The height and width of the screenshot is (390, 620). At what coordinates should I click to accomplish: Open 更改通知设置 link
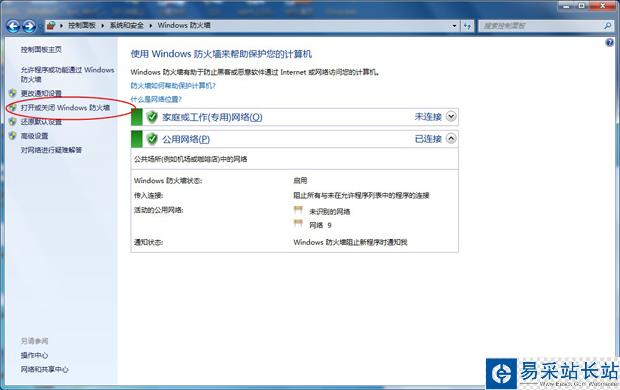[41, 93]
